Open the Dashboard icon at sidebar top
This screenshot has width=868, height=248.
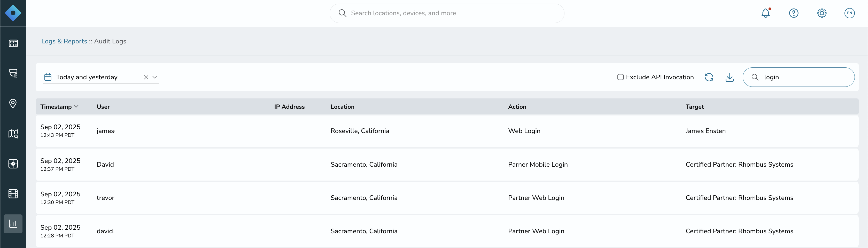click(13, 43)
